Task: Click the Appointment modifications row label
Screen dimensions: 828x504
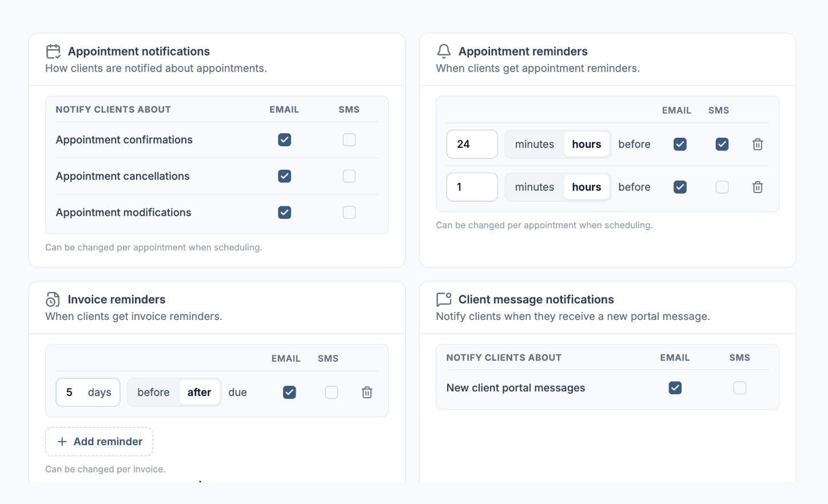Action: (124, 213)
